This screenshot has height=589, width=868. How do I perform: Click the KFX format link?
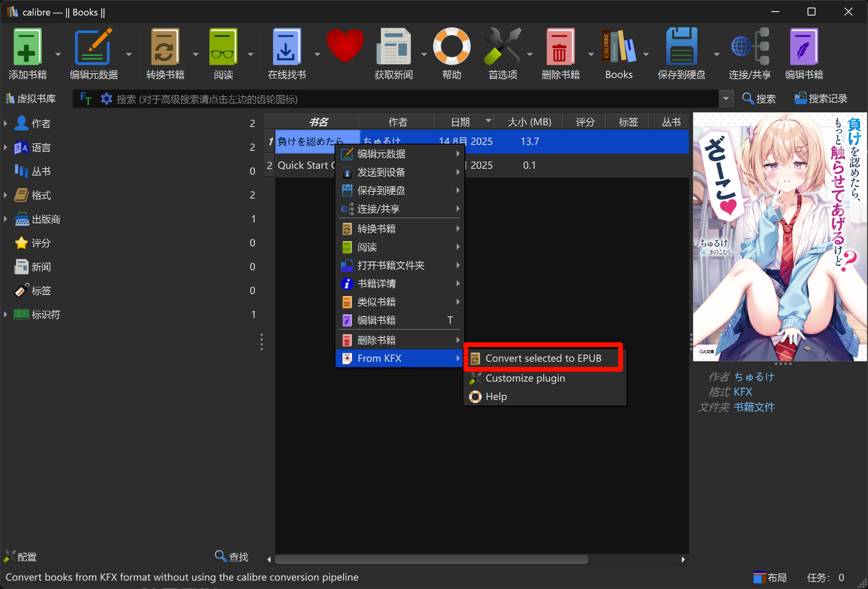tap(743, 392)
